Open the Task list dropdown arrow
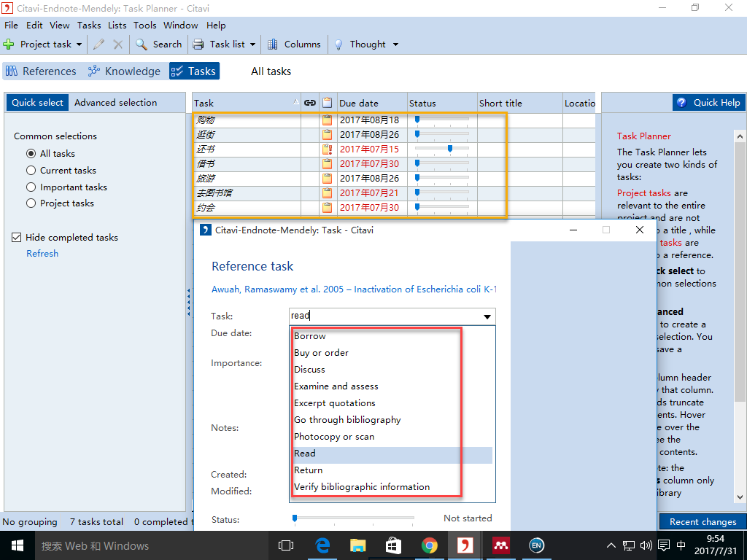 click(x=251, y=44)
